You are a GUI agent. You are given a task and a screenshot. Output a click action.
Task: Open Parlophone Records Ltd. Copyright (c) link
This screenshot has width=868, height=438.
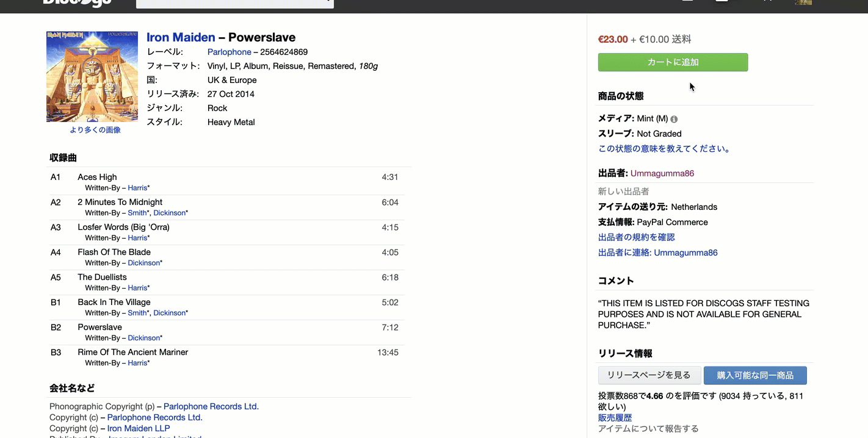[x=154, y=417]
